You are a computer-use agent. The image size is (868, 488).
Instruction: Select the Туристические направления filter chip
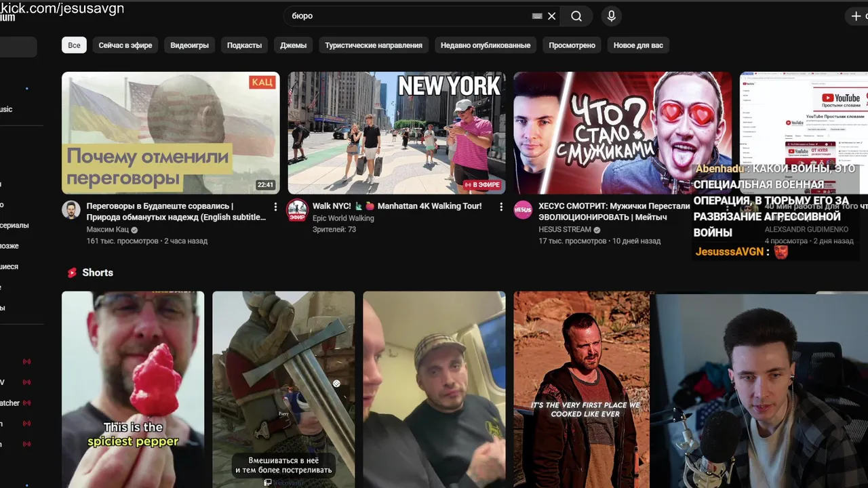pos(374,45)
